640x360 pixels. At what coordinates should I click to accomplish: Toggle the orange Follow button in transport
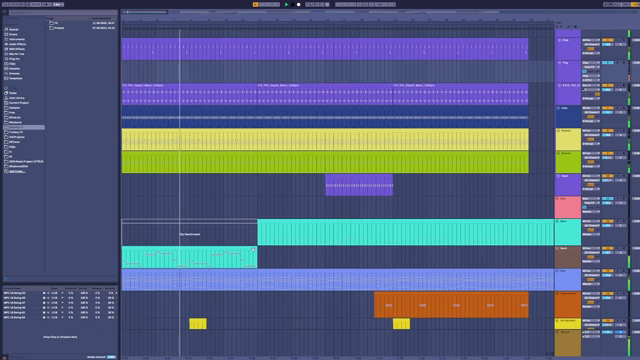tap(256, 4)
